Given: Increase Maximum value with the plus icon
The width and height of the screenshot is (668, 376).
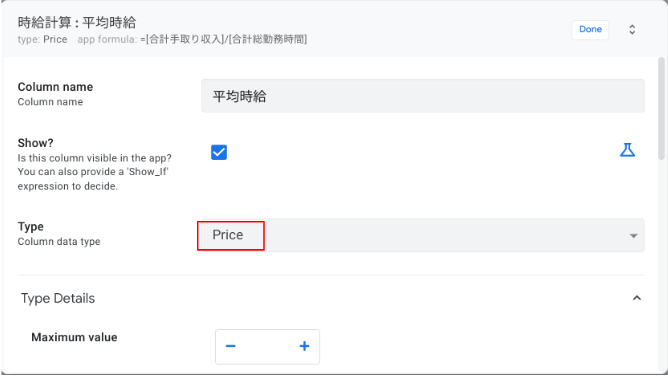Looking at the screenshot, I should click(304, 346).
